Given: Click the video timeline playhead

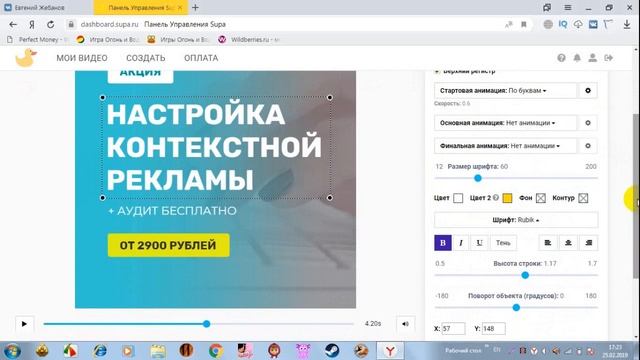Looking at the screenshot, I should (207, 324).
